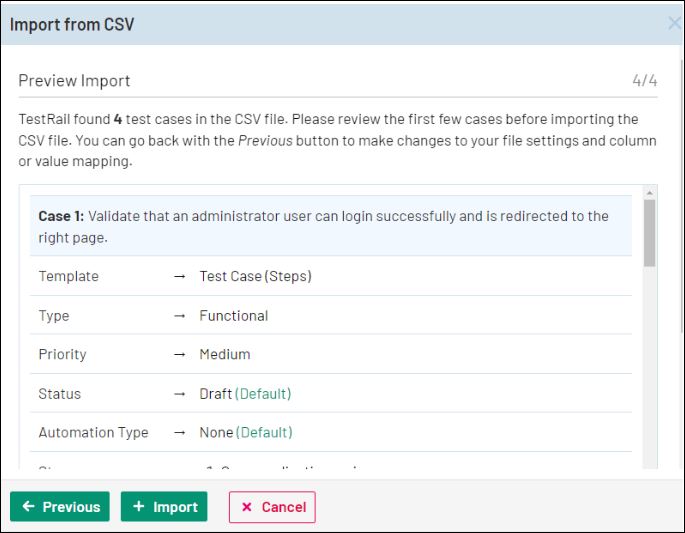The image size is (685, 533).
Task: Click the arrow icon in Template row
Action: tap(180, 276)
